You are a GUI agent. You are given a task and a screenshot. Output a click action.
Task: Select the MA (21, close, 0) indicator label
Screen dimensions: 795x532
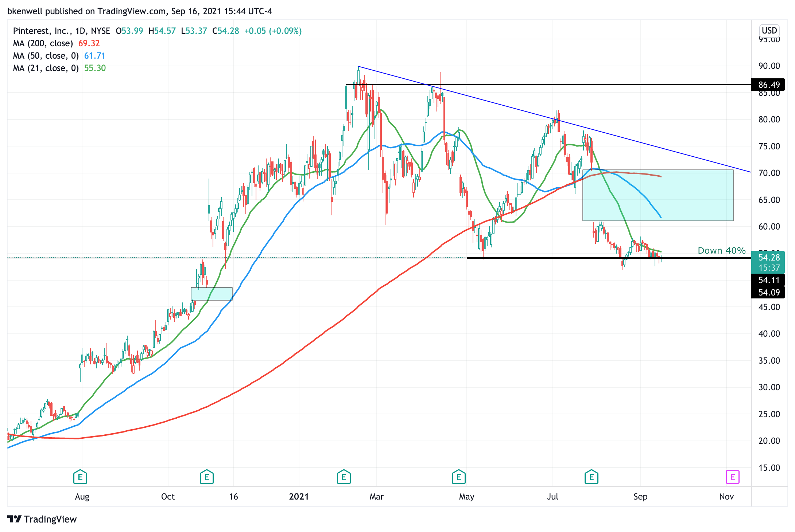(46, 68)
